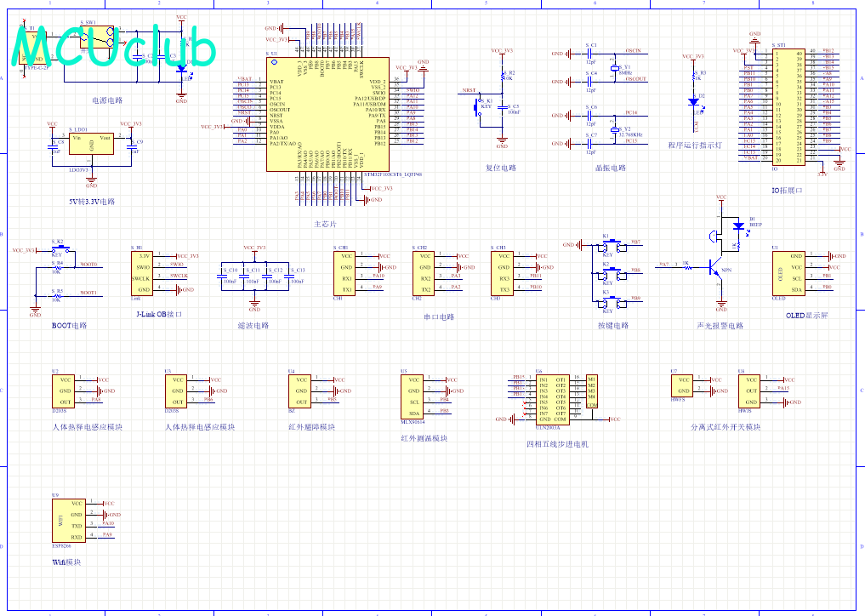Select the K3 key switch wired to PB9
This screenshot has width=865, height=616.
coord(612,302)
